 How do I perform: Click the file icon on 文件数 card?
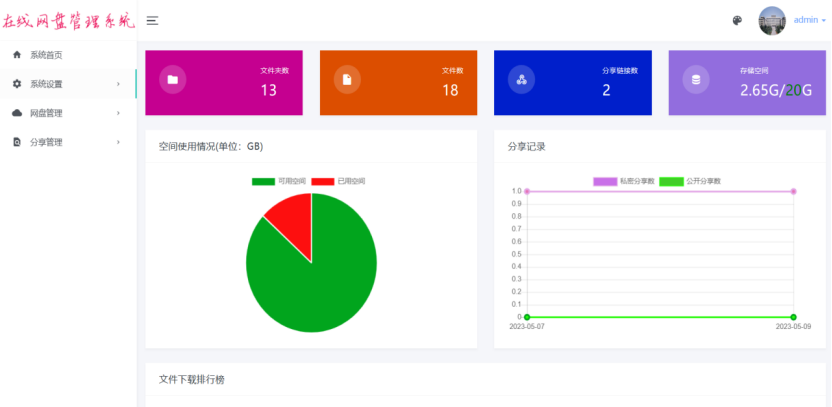(x=347, y=79)
